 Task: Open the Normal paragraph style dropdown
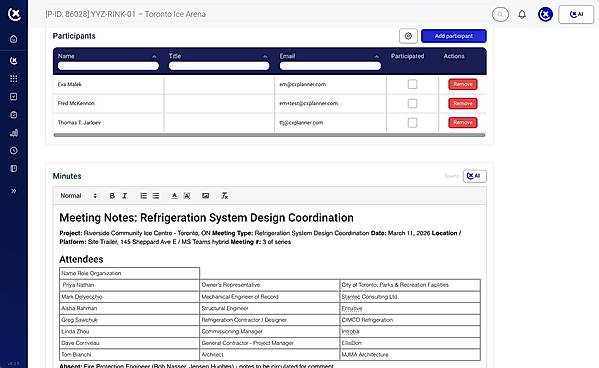pyautogui.click(x=79, y=196)
